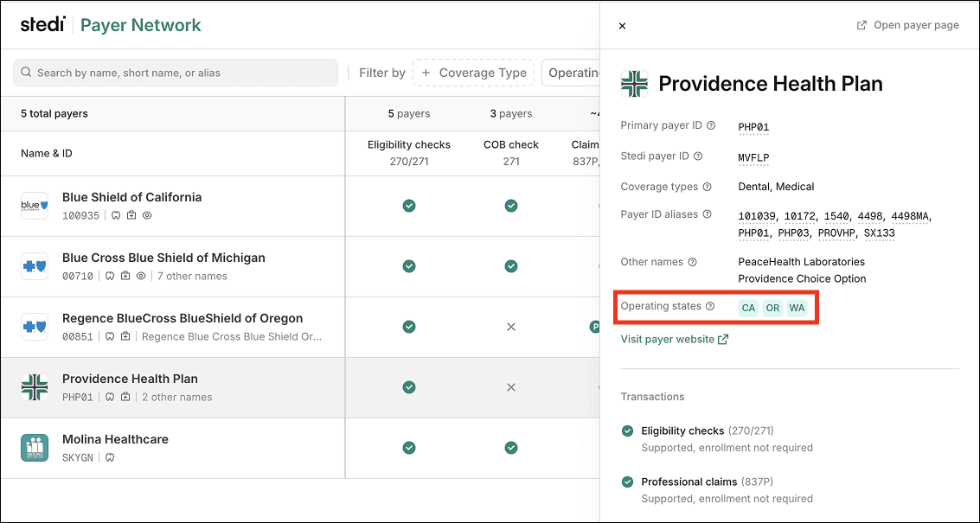Click the Molina Healthcare logo
Screen dimensions: 980x523
35,448
